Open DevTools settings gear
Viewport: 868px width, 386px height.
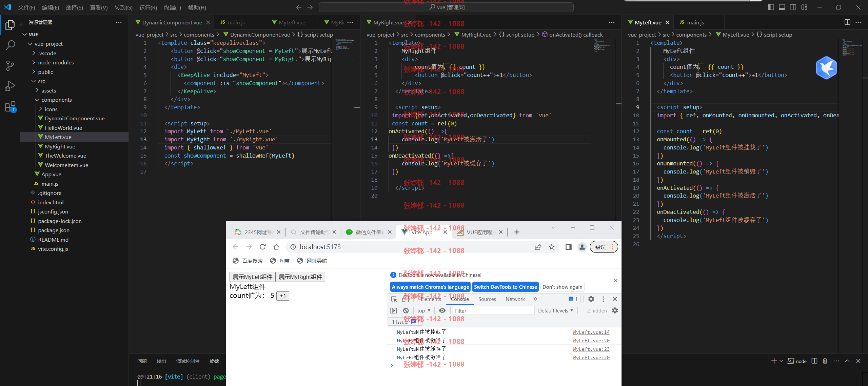pos(591,299)
